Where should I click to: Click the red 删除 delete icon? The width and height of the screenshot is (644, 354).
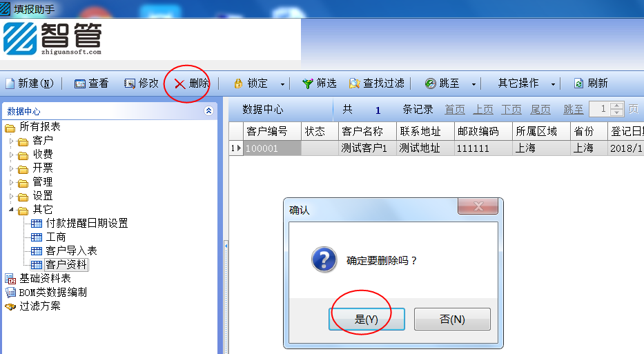pos(179,83)
